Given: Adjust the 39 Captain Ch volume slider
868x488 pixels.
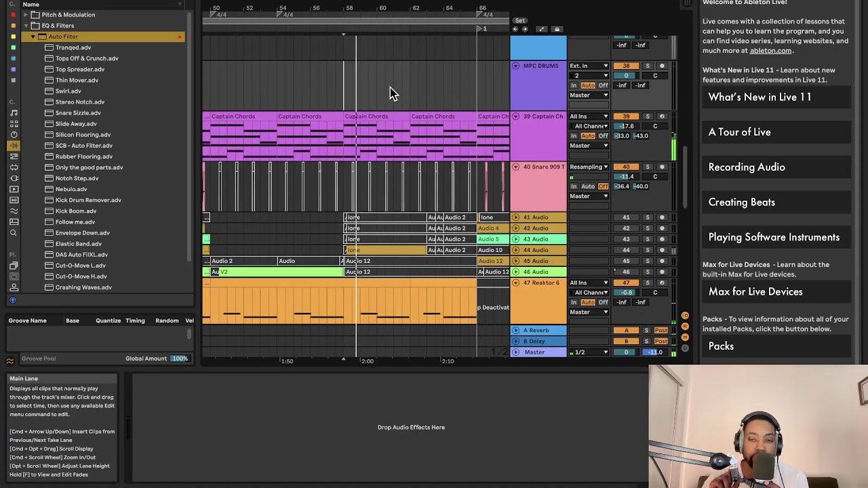Looking at the screenshot, I should click(626, 126).
